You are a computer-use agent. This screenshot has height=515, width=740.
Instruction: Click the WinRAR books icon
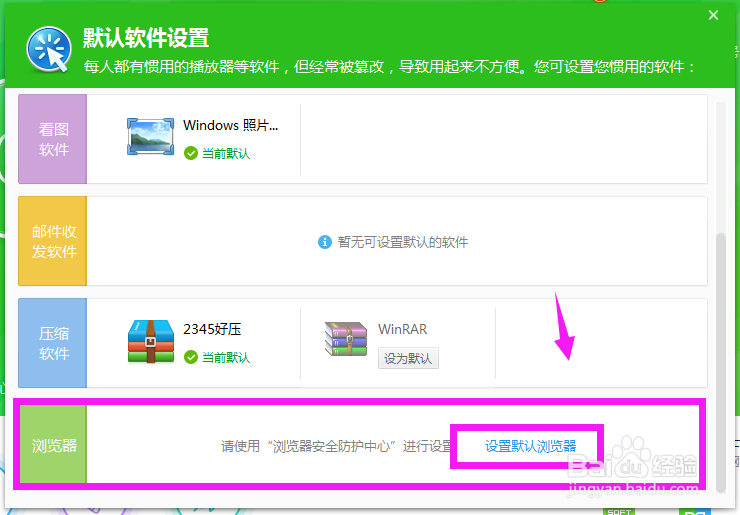click(346, 339)
